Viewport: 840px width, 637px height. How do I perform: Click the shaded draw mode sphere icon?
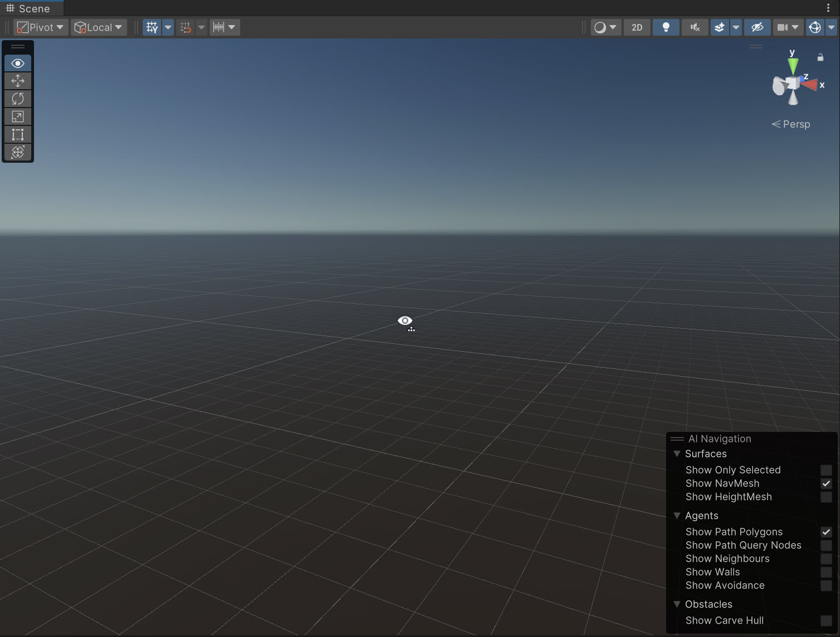600,27
